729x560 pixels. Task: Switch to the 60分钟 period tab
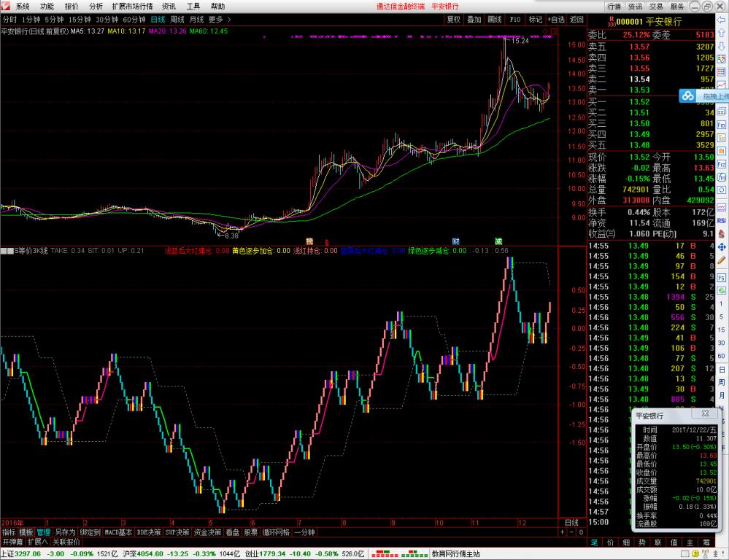pyautogui.click(x=134, y=20)
